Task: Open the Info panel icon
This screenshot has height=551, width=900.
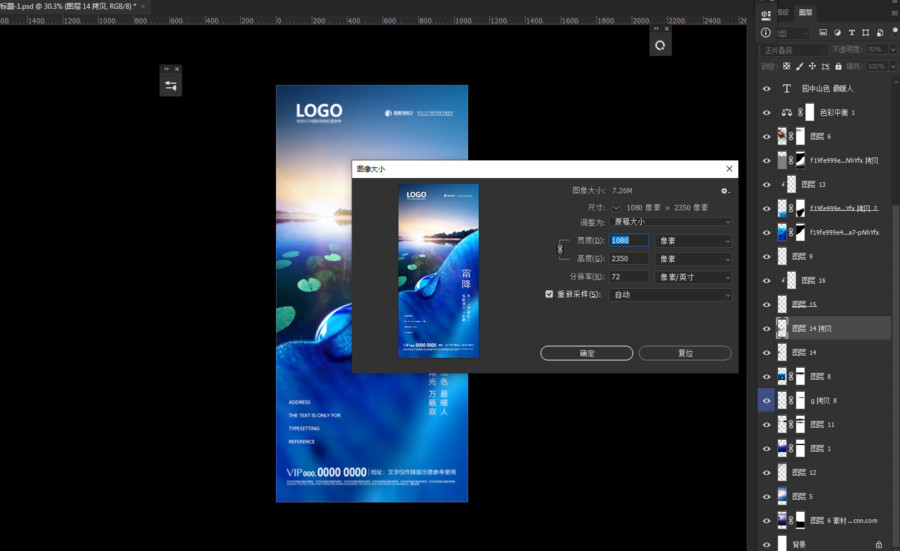Action: [x=766, y=33]
